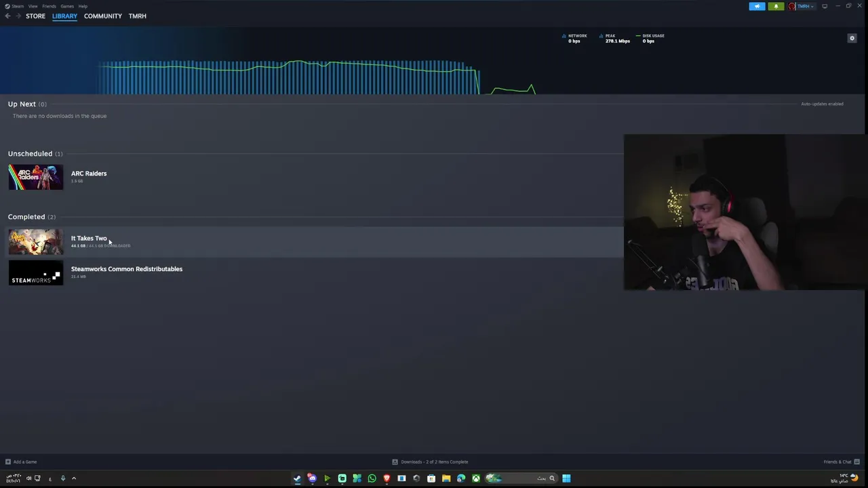Image resolution: width=868 pixels, height=488 pixels.
Task: Open the taskbar clock and date
Action: (13, 479)
